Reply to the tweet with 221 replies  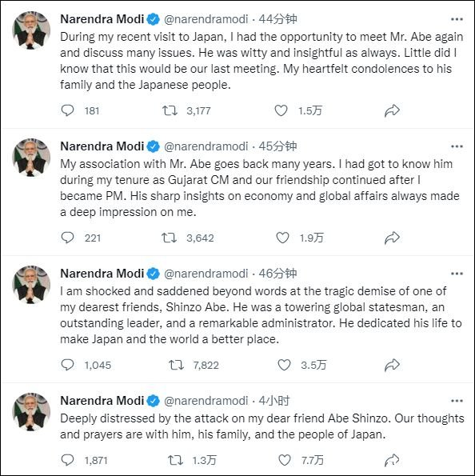pos(67,238)
